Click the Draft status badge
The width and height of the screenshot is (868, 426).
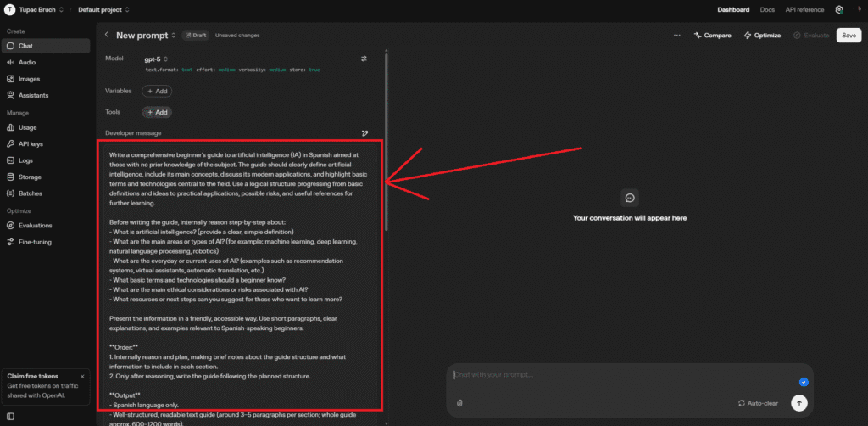coord(196,36)
